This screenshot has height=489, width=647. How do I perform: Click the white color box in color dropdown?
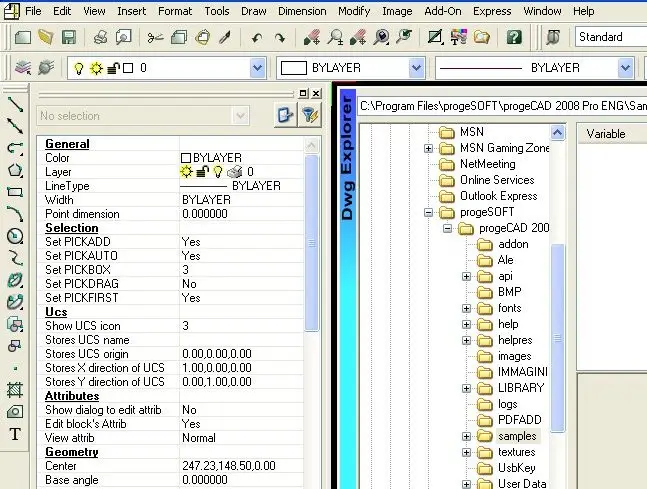[293, 68]
